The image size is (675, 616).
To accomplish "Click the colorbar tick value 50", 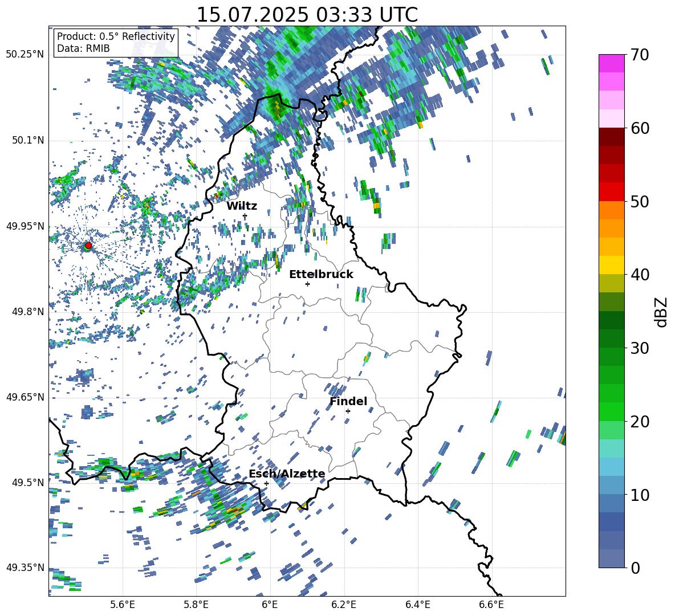I will click(x=639, y=201).
